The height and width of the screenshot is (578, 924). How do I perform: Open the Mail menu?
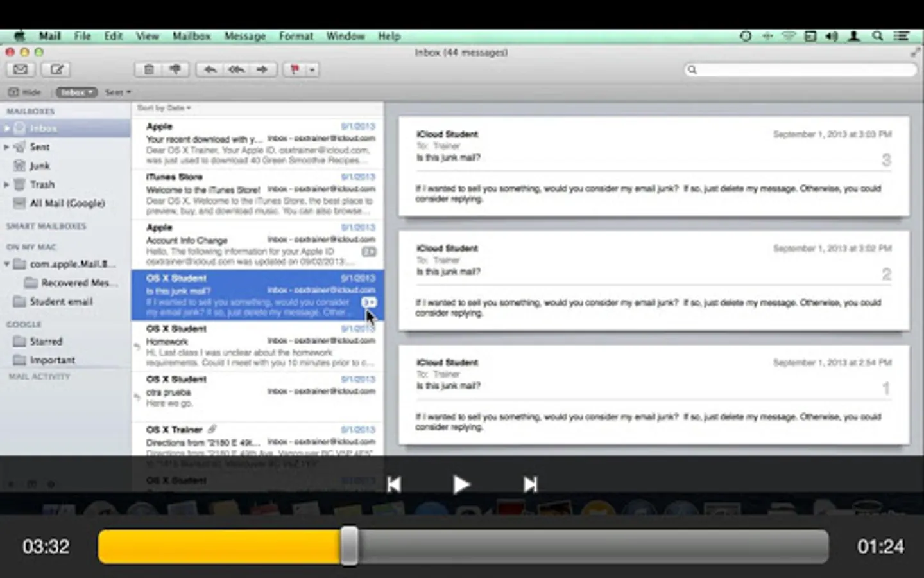coord(49,36)
